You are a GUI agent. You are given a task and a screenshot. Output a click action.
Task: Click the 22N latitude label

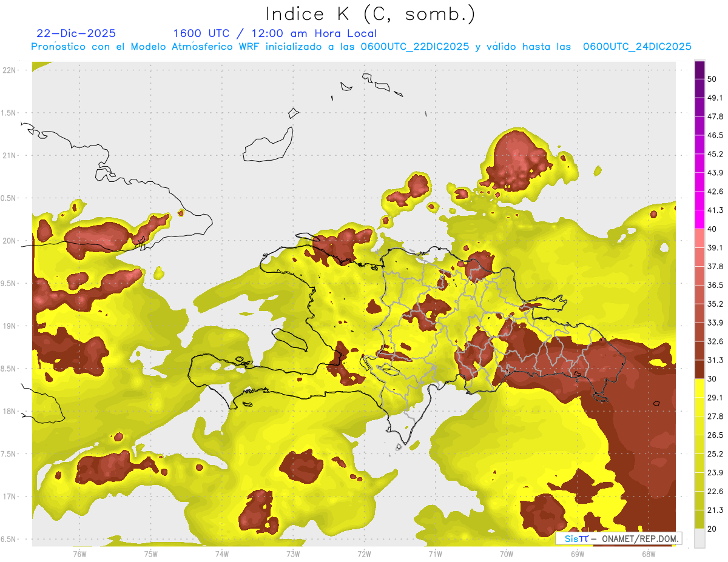click(x=10, y=70)
